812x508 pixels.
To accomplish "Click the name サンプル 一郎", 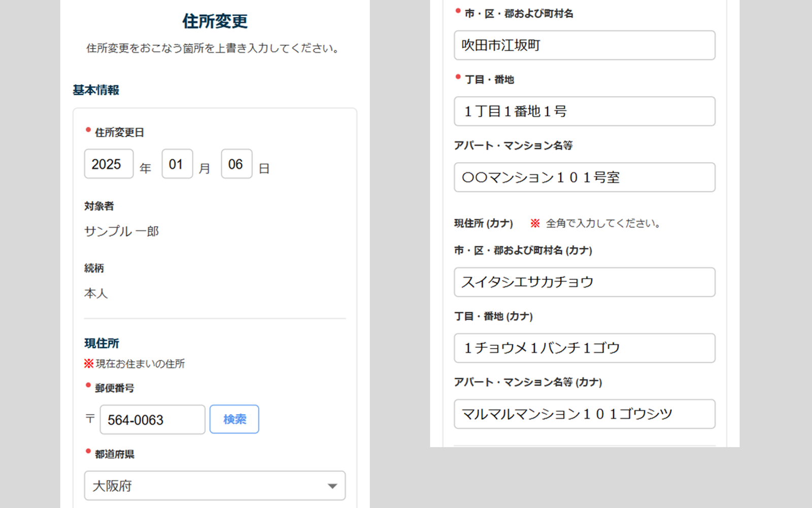I will click(x=121, y=231).
